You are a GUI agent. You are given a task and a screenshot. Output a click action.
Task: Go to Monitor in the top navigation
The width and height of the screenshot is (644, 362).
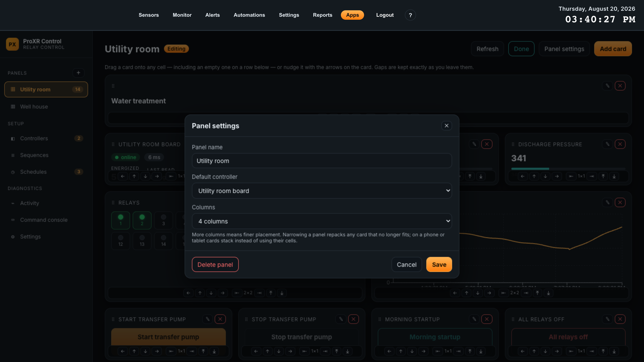(182, 15)
